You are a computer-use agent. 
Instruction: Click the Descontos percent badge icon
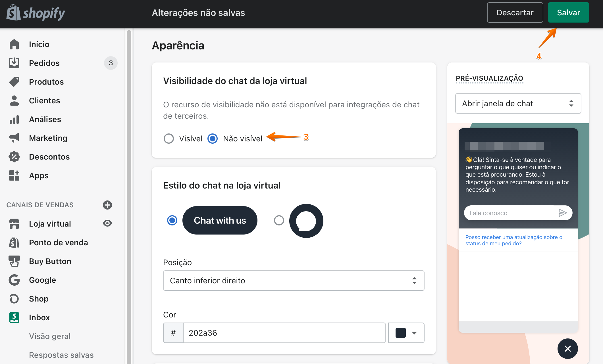pyautogui.click(x=14, y=157)
